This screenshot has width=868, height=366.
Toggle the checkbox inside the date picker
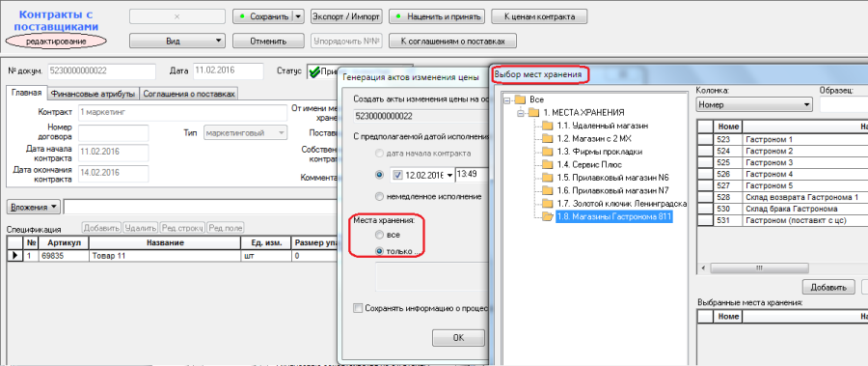point(398,175)
